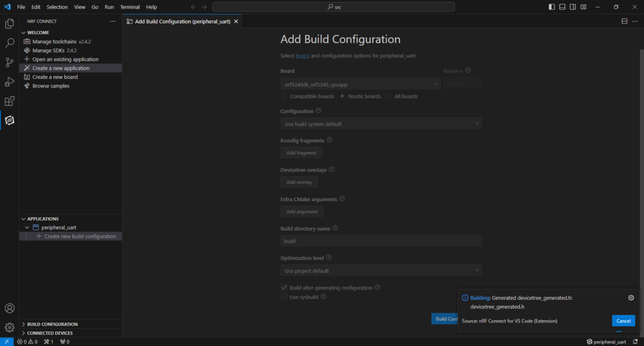
Task: Click the Add fragment button
Action: click(301, 153)
